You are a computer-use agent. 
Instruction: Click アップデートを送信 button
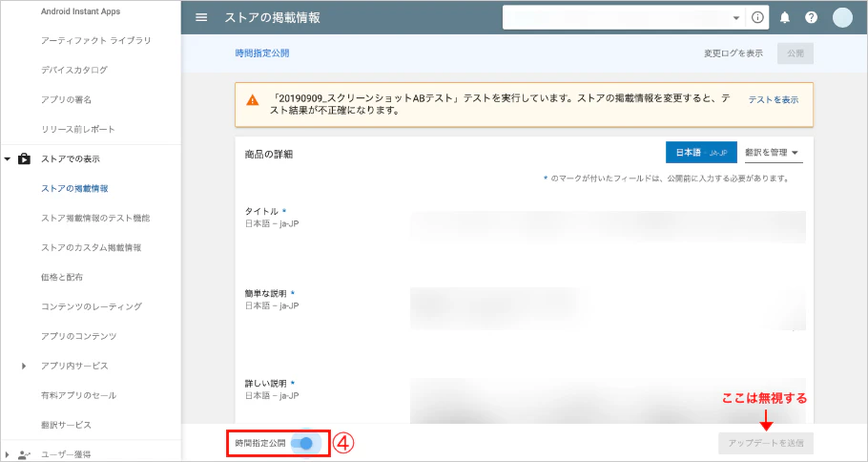coord(766,443)
